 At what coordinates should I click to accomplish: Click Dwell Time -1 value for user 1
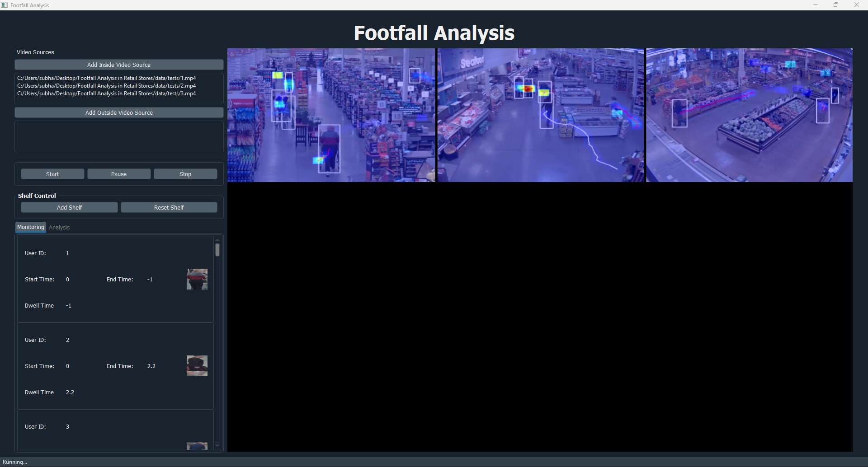pos(69,306)
